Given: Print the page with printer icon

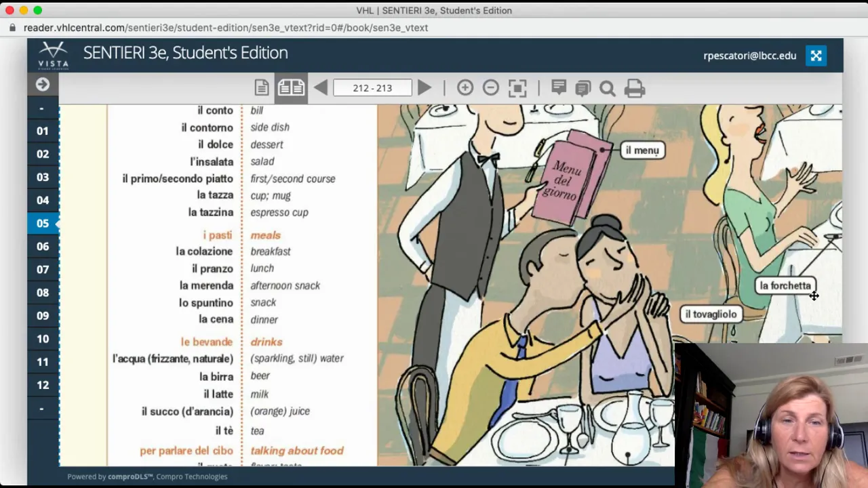Looking at the screenshot, I should tap(634, 88).
